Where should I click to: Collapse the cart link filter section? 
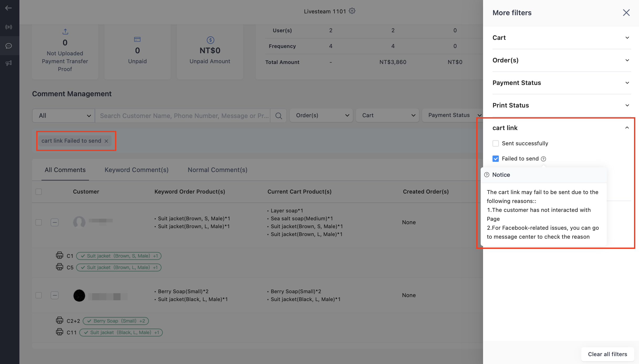562,128
